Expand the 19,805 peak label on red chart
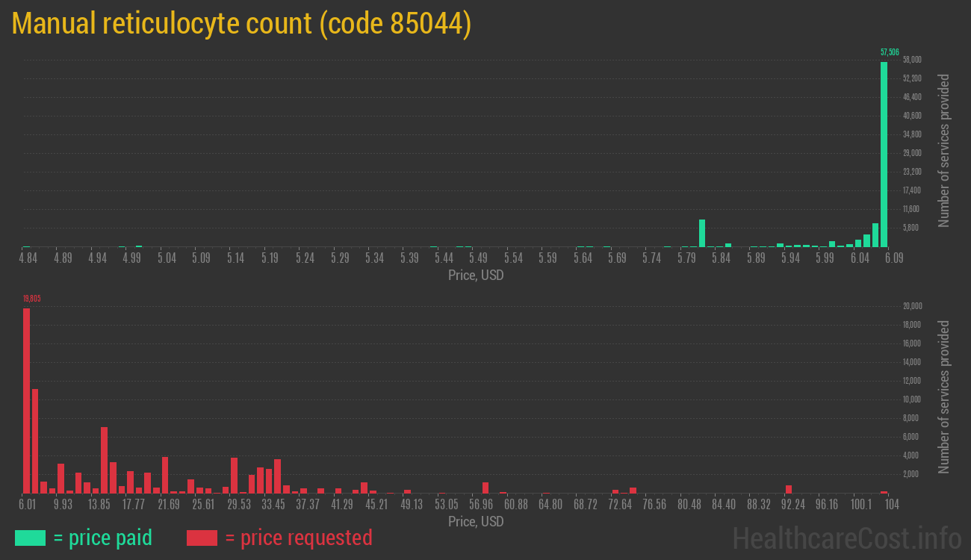971x560 pixels. [x=31, y=297]
